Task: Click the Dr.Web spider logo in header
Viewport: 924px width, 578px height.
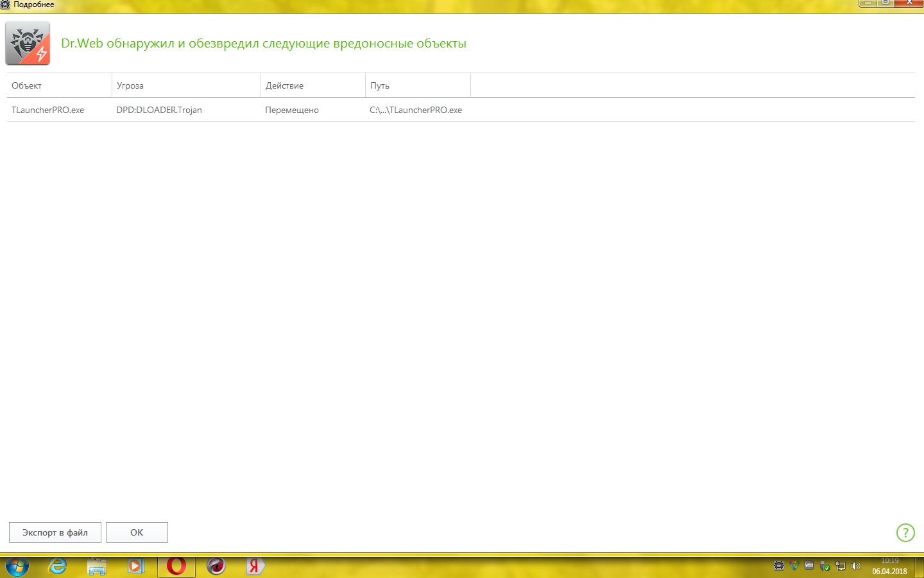Action: (28, 43)
